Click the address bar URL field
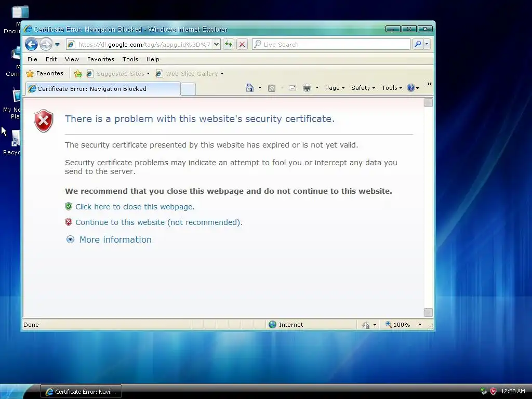Screen dimensions: 532x399 pos(144,45)
